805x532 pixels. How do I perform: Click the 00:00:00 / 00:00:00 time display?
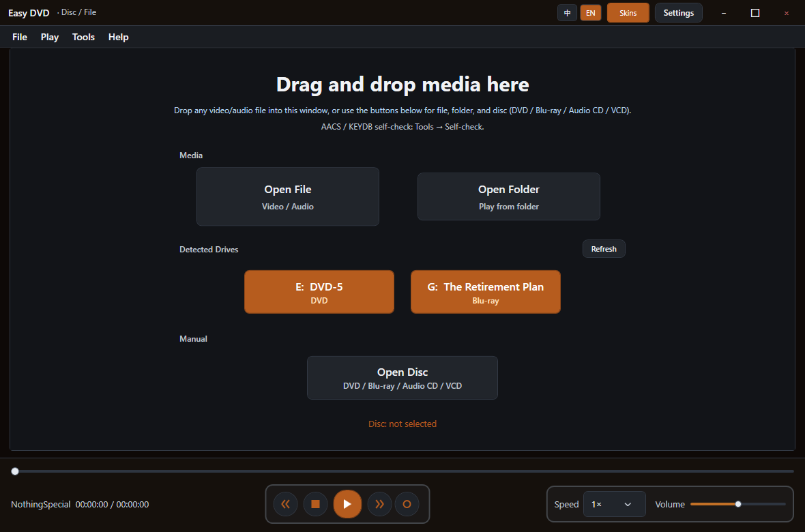[x=112, y=504]
